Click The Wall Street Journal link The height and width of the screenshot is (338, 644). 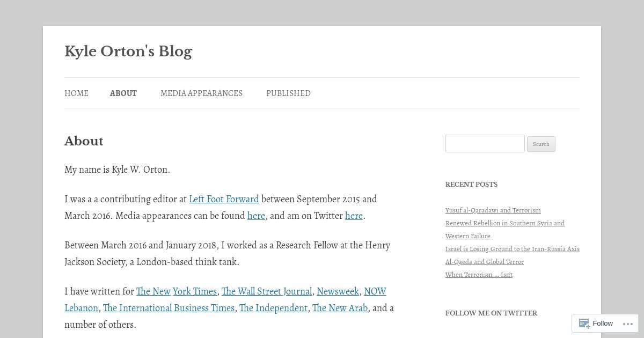coord(267,291)
